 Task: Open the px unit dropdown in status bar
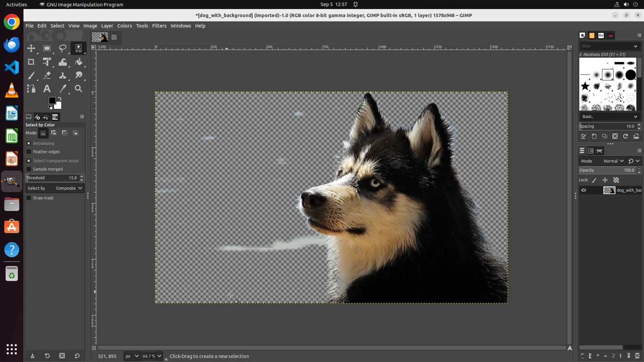pos(131,356)
